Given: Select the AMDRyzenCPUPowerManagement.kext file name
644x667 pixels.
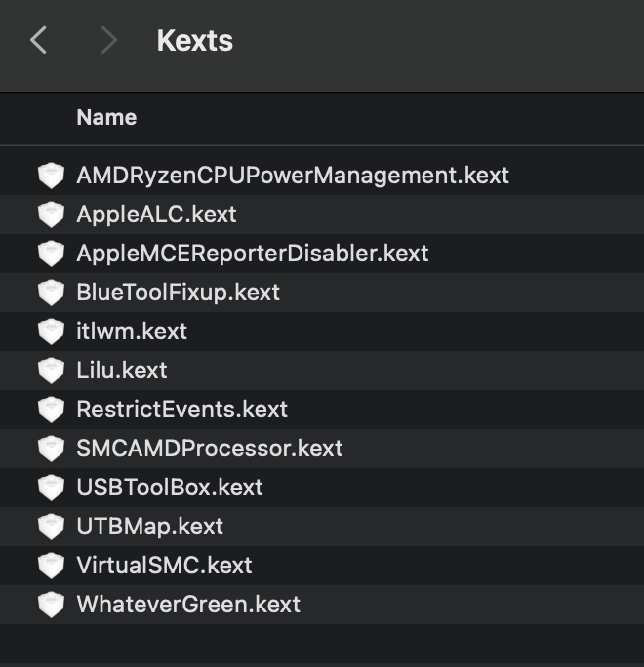Looking at the screenshot, I should point(293,176).
